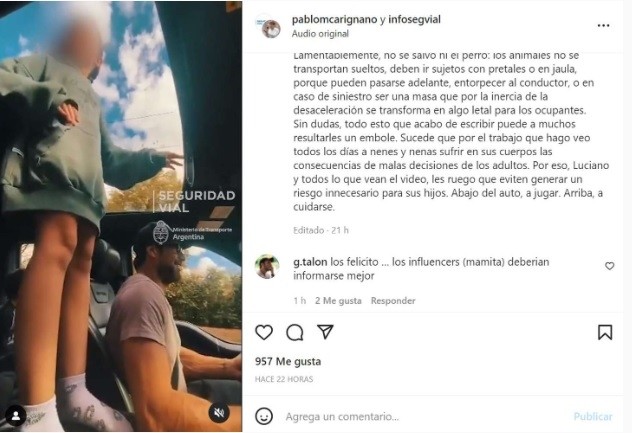Open infosegvial profile link

coord(414,19)
